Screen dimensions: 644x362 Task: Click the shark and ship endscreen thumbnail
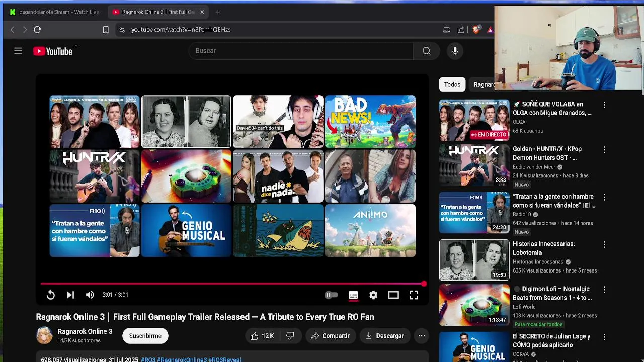(x=278, y=230)
